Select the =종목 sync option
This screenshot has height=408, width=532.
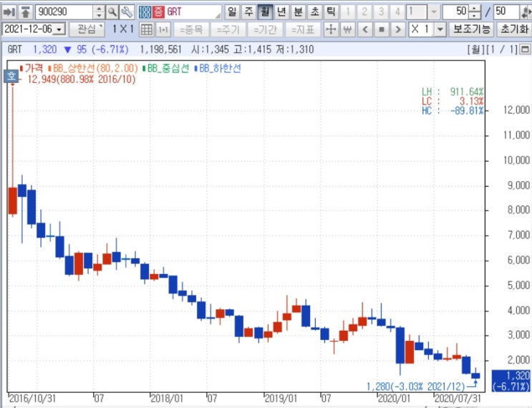click(191, 30)
